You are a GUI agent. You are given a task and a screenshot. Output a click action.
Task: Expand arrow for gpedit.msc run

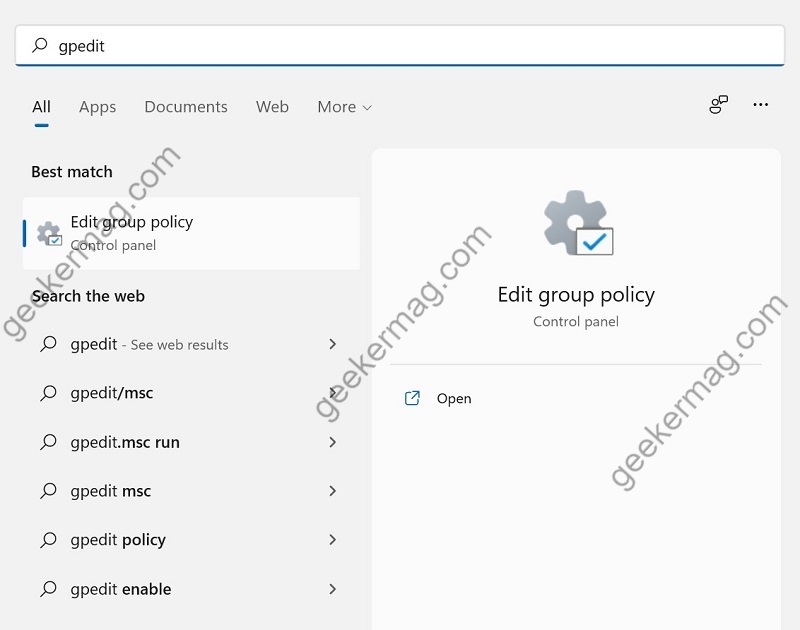pyautogui.click(x=333, y=442)
